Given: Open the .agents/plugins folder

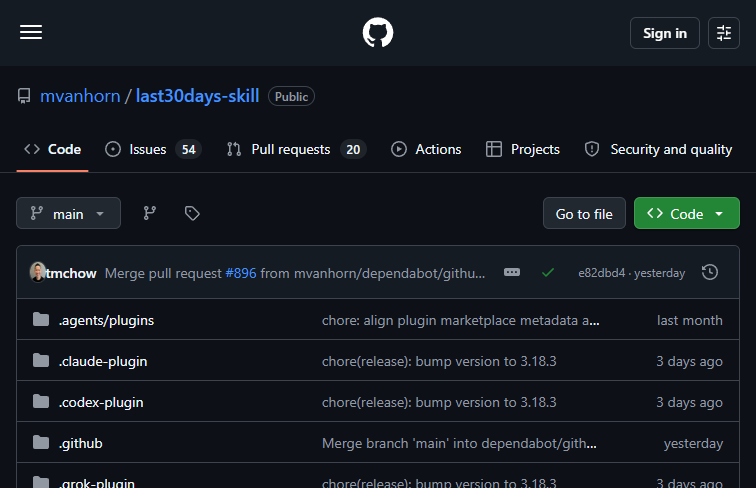Looking at the screenshot, I should 107,320.
